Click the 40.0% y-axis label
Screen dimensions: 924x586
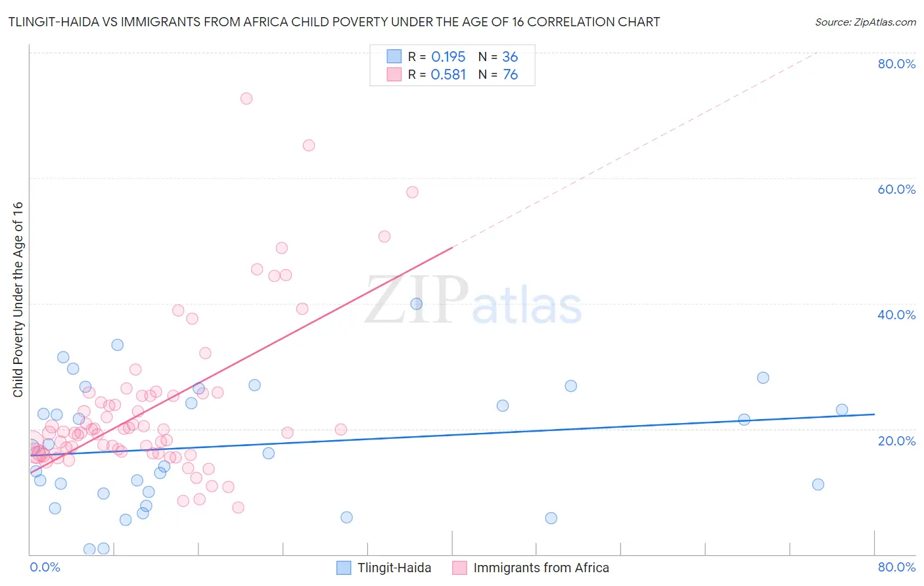point(896,315)
